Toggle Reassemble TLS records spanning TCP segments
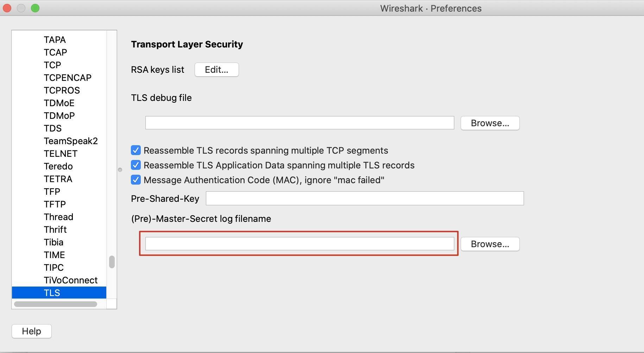The width and height of the screenshot is (644, 353). point(136,150)
